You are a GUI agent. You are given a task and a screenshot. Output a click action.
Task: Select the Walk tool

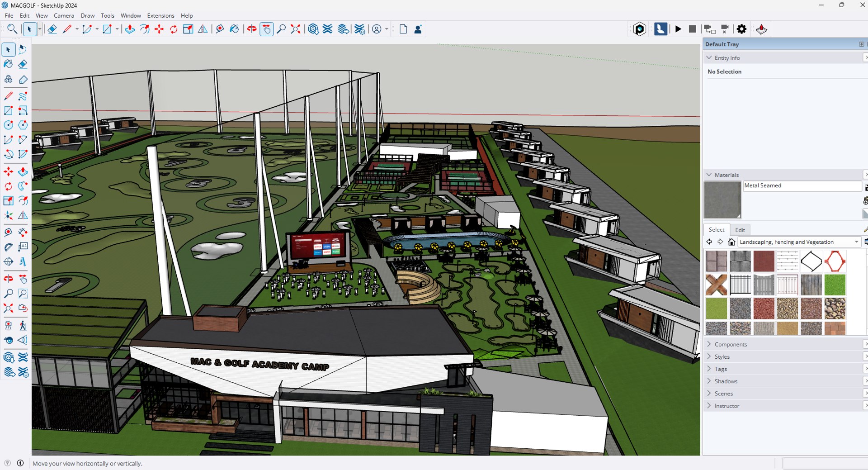coord(23,325)
